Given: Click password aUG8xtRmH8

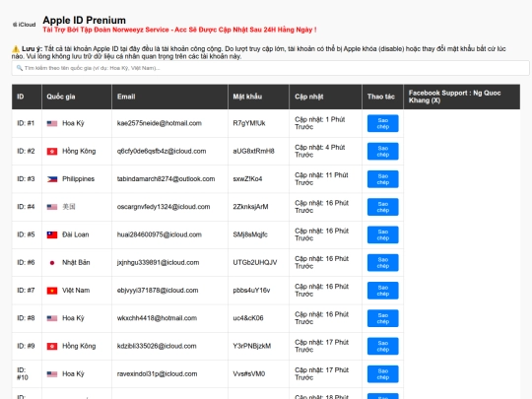Looking at the screenshot, I should pyautogui.click(x=253, y=151).
